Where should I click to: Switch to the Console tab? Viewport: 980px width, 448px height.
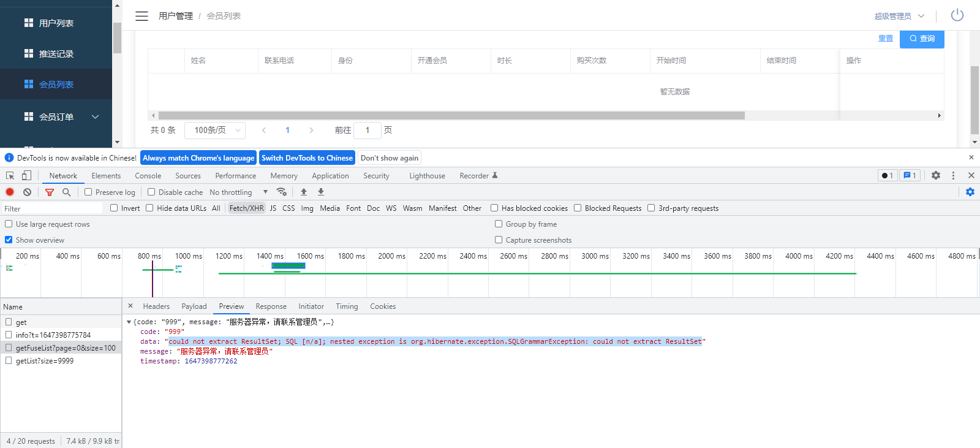pos(148,175)
